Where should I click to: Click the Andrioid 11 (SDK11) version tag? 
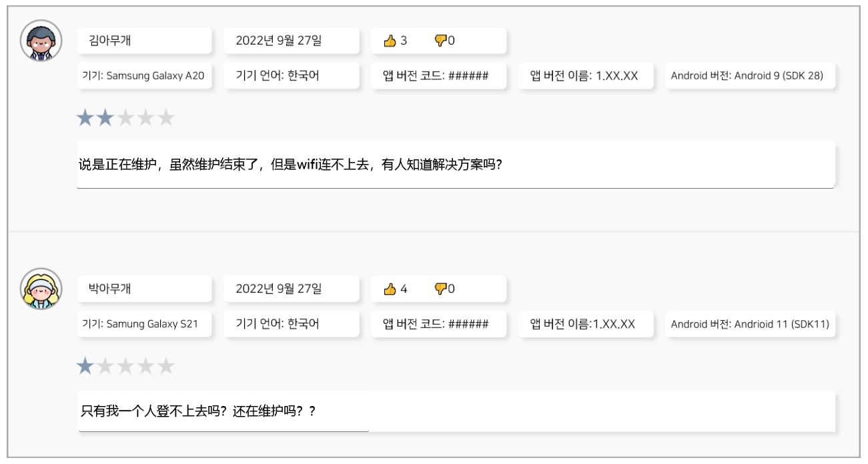point(751,324)
